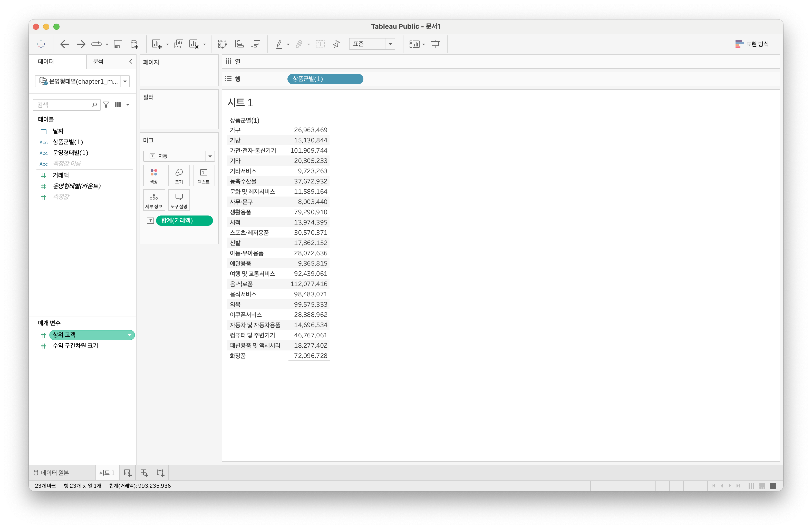Click the save workbook icon
Image resolution: width=812 pixels, height=529 pixels.
[x=118, y=44]
